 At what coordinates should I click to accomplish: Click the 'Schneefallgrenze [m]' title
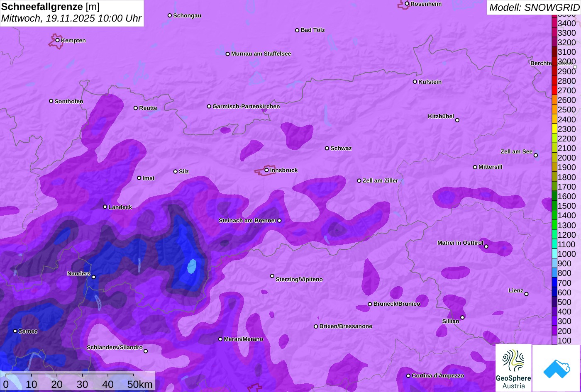pos(50,7)
